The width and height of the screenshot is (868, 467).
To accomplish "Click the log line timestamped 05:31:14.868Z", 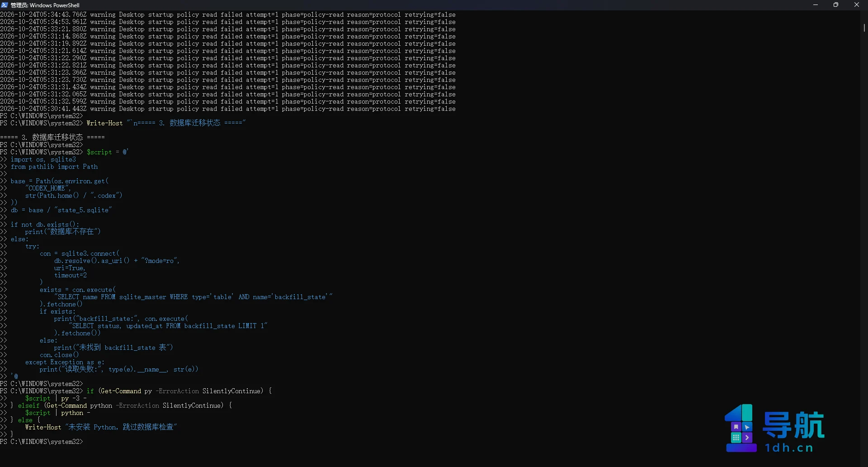I will (x=228, y=37).
